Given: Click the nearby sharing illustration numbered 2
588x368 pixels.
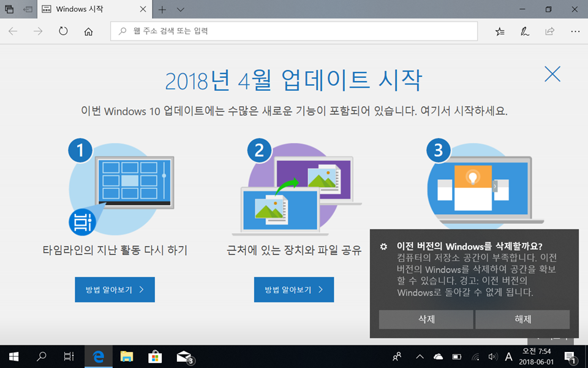Looking at the screenshot, I should point(296,187).
